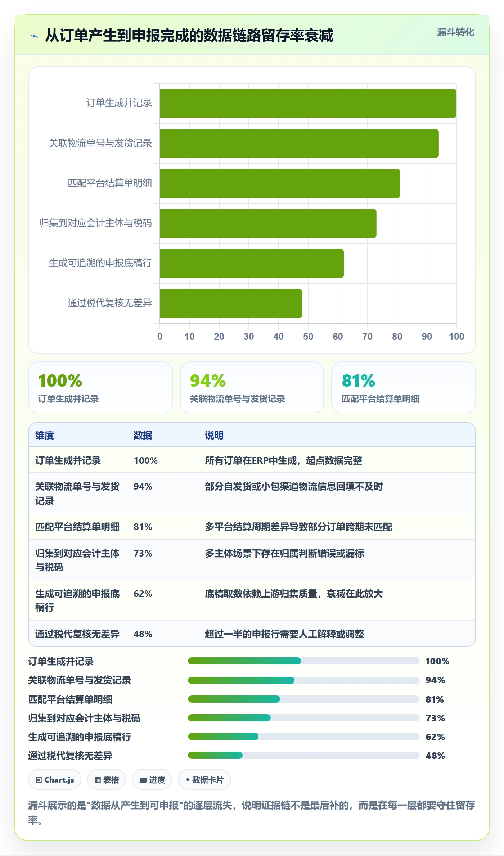This screenshot has width=504, height=856.
Task: Click the text 所有订单在ERP中生成，起点数据完整
Action: pos(284,460)
